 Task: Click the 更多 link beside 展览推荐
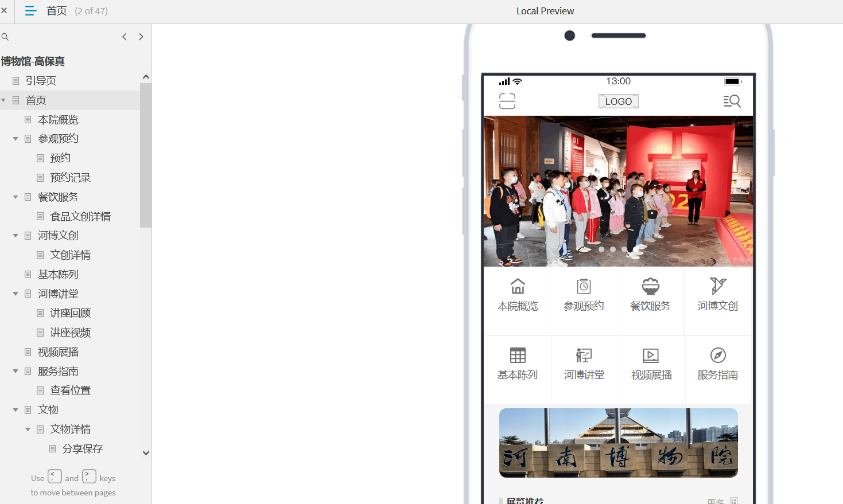[715, 501]
